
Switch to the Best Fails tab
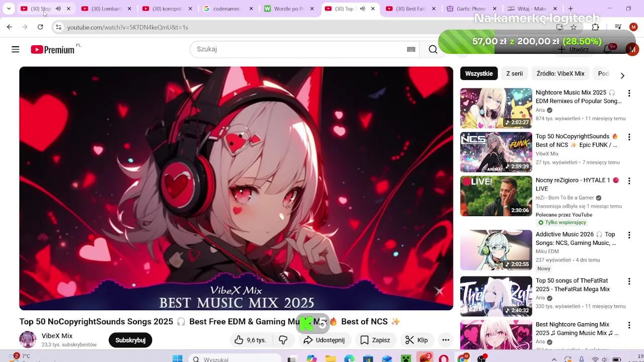411,9
